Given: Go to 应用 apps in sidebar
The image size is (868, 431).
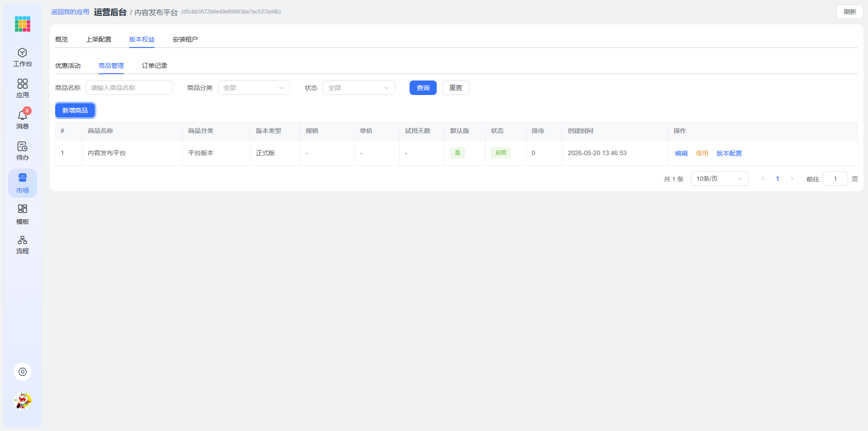Looking at the screenshot, I should [x=23, y=89].
